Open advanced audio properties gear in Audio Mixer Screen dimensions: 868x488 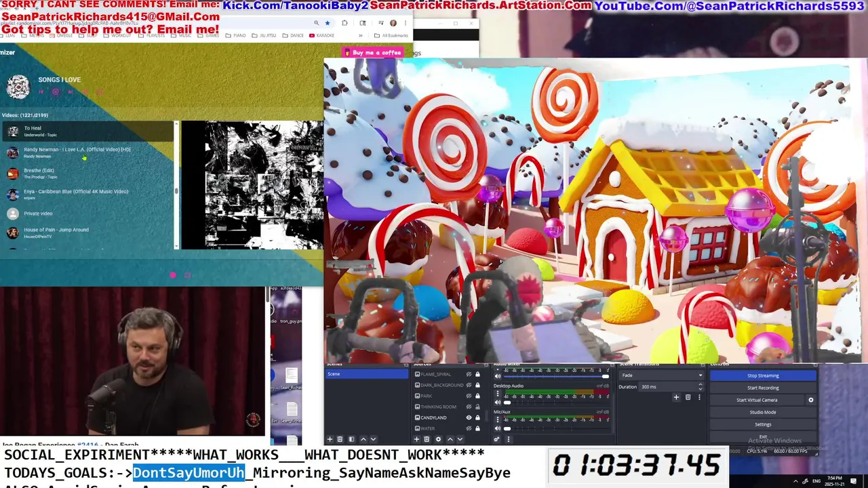point(497,439)
